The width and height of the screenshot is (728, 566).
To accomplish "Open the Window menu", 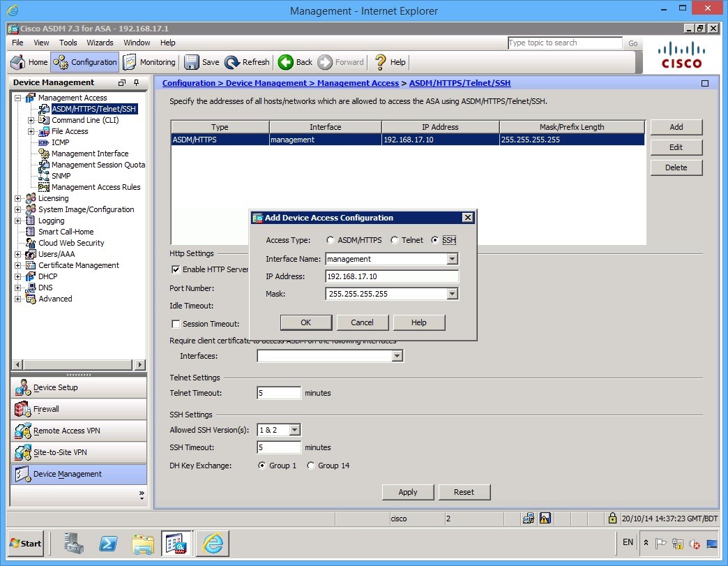I will [137, 43].
